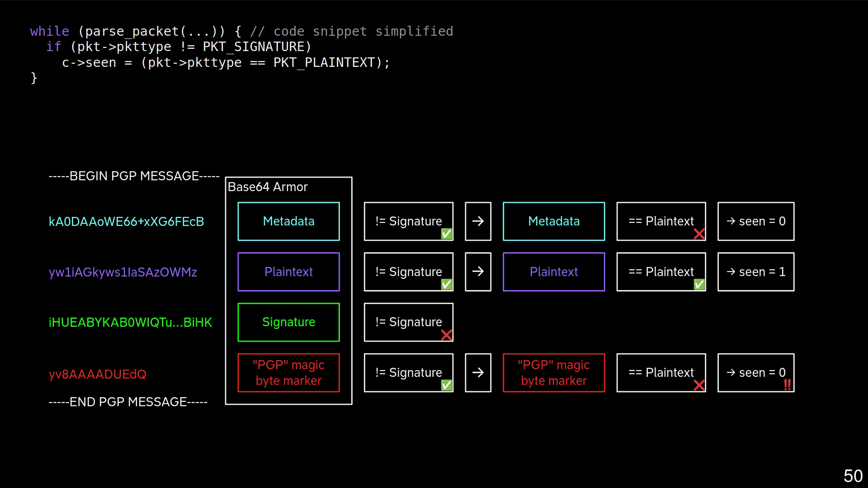Viewport: 868px width, 488px height.
Task: Click the 'seen = 1' result box
Action: pos(755,272)
